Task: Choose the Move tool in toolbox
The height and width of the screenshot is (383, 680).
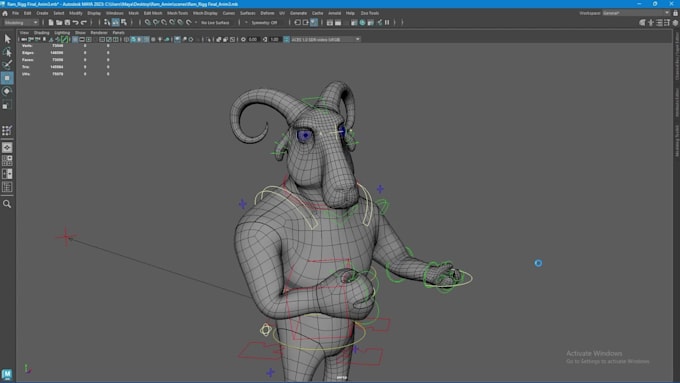Action: click(7, 78)
